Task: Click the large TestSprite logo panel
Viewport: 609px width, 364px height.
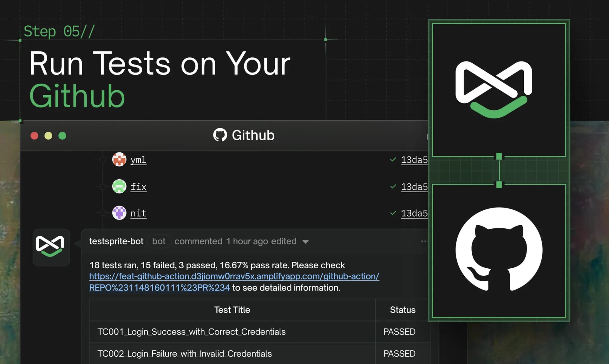Action: pyautogui.click(x=499, y=90)
